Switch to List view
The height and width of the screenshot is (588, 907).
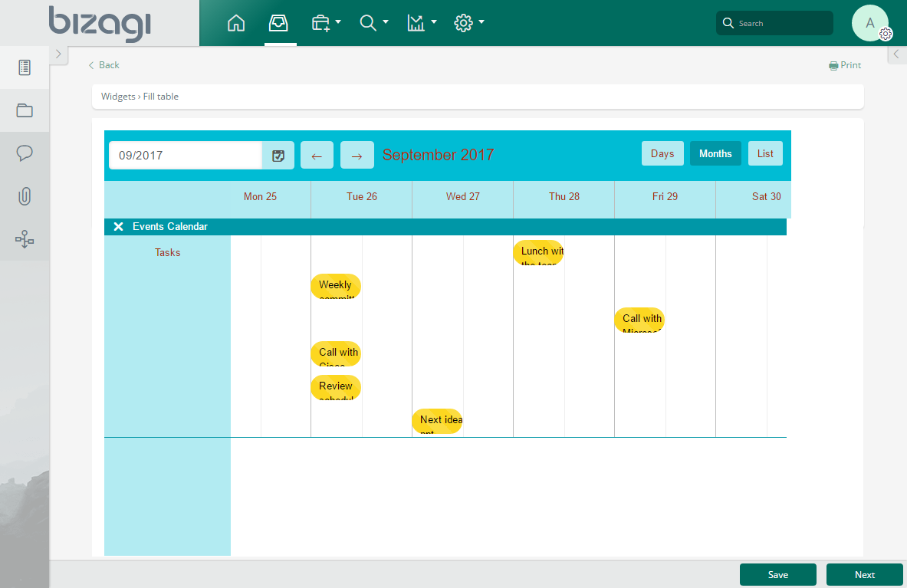[x=765, y=153]
